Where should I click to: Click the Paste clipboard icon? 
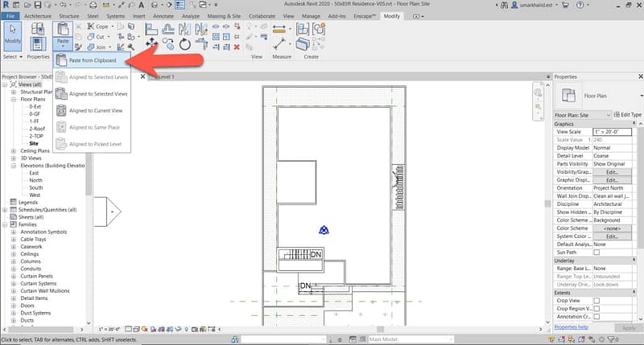point(63,31)
